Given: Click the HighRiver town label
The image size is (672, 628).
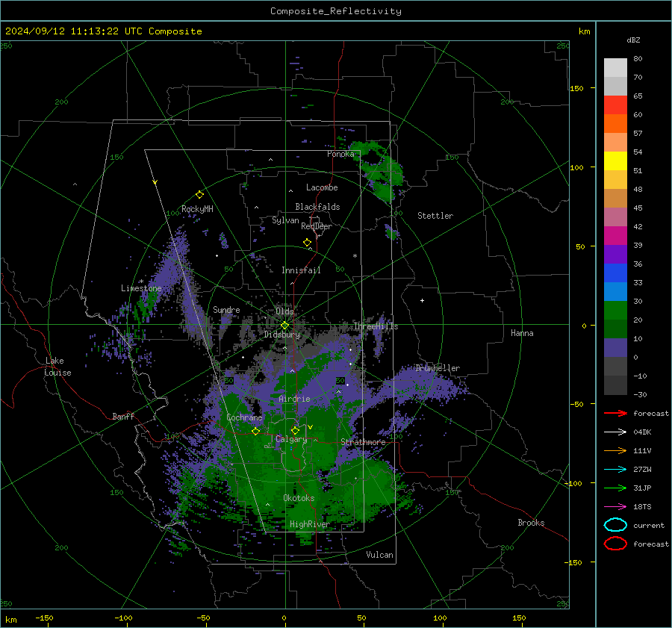Looking at the screenshot, I should [x=309, y=524].
